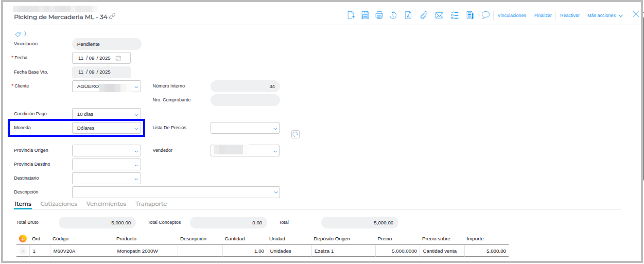This screenshot has height=264, width=644.
Task: Open the Vinculaciones link
Action: pos(512,15)
